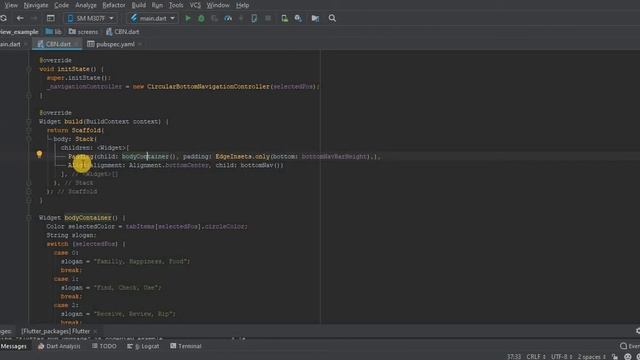Close the CBN.dart tab

76,44
